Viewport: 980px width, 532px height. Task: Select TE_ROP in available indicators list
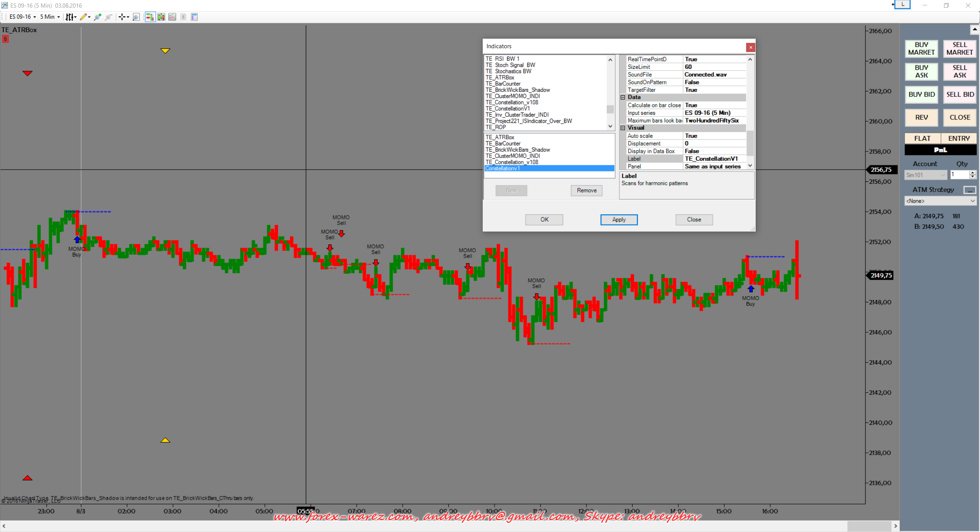pos(496,127)
